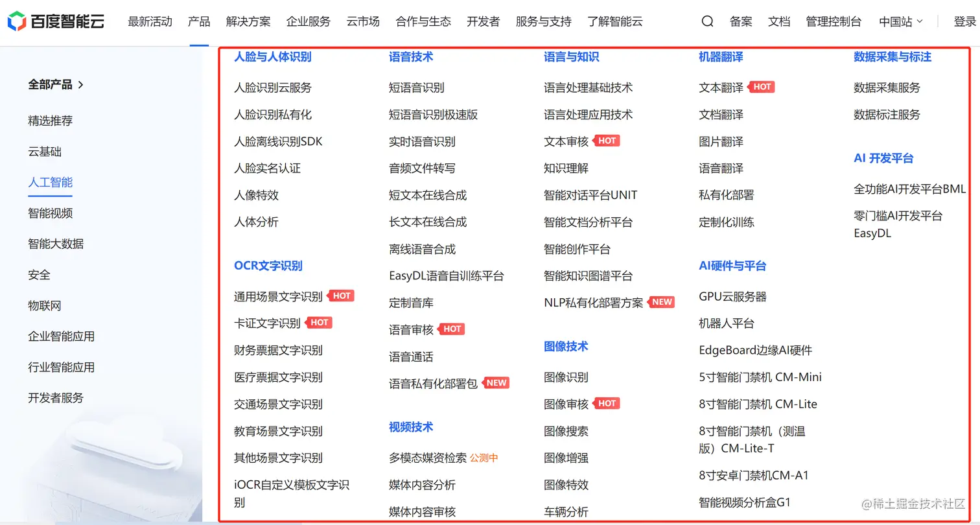Open 图像搜索
The height and width of the screenshot is (525, 980).
coord(566,431)
